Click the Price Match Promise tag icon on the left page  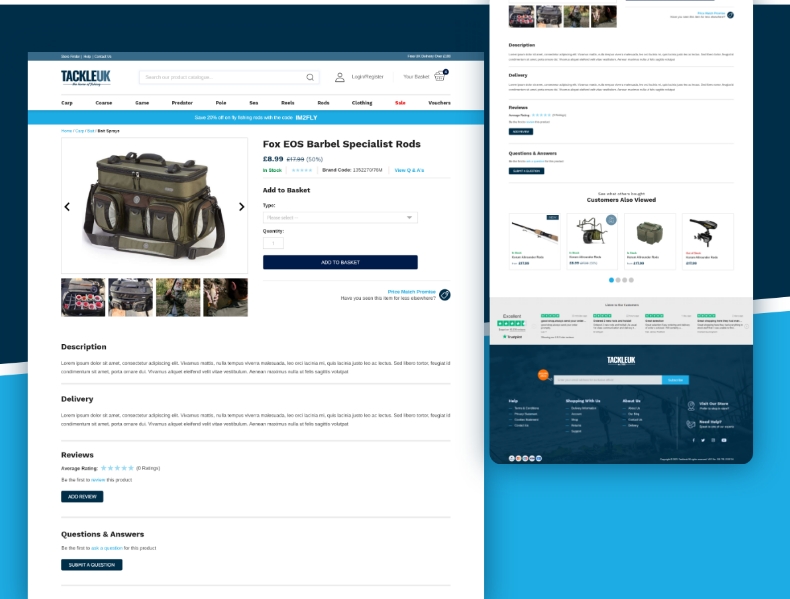click(444, 295)
